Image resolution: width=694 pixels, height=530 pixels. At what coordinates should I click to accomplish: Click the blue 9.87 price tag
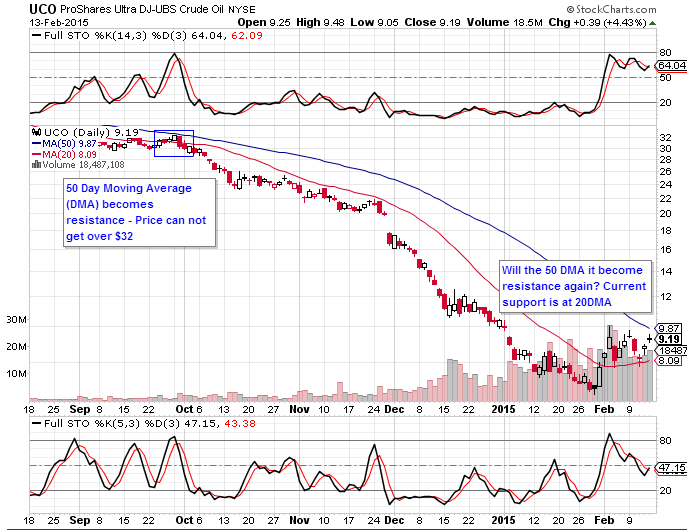(668, 329)
